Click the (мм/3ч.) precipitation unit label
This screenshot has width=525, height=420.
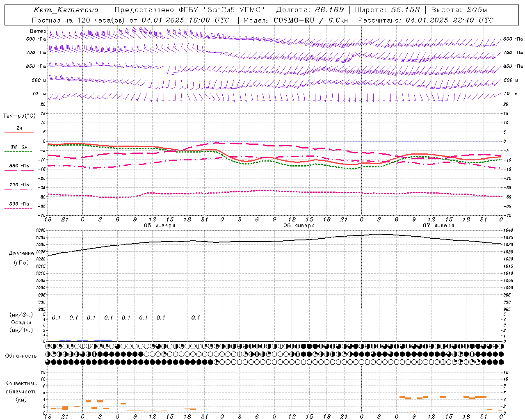21,315
